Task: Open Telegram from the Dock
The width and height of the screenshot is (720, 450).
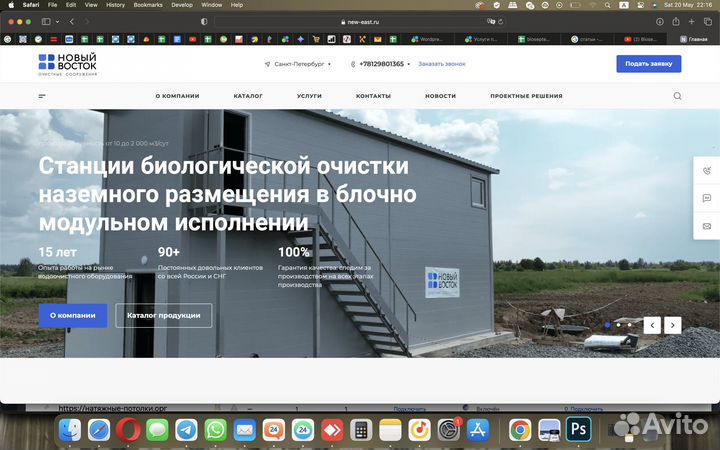Action: [186, 430]
